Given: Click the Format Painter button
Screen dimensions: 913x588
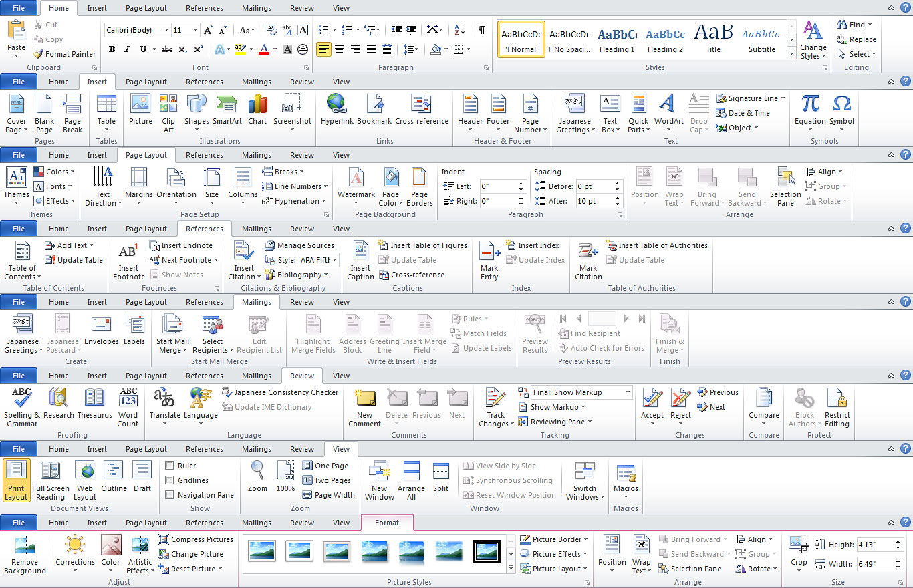Looking at the screenshot, I should (x=64, y=54).
